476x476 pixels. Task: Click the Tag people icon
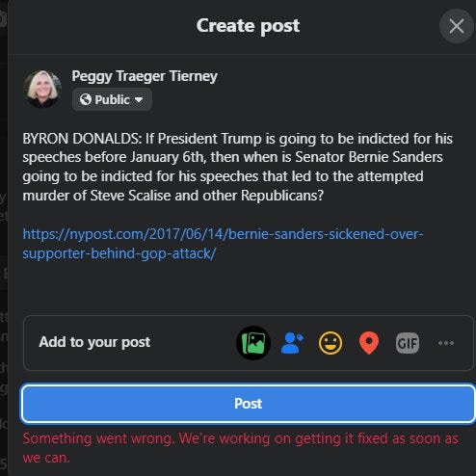tap(292, 343)
